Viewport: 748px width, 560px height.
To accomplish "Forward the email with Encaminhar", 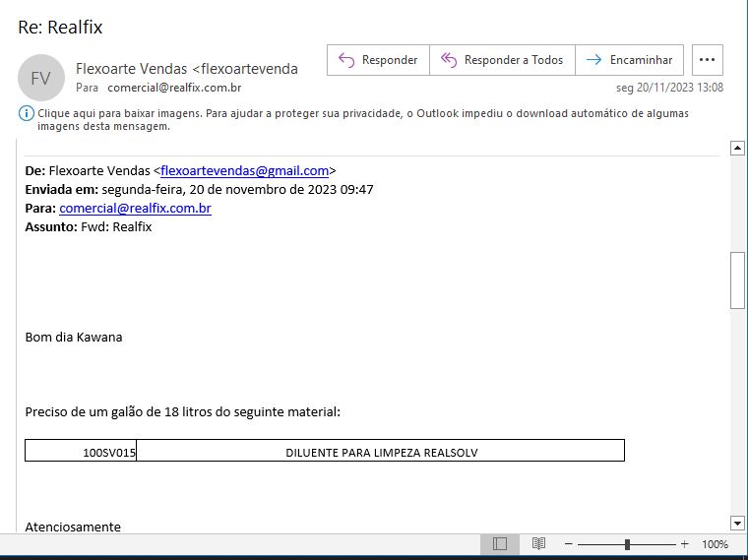I will point(630,60).
